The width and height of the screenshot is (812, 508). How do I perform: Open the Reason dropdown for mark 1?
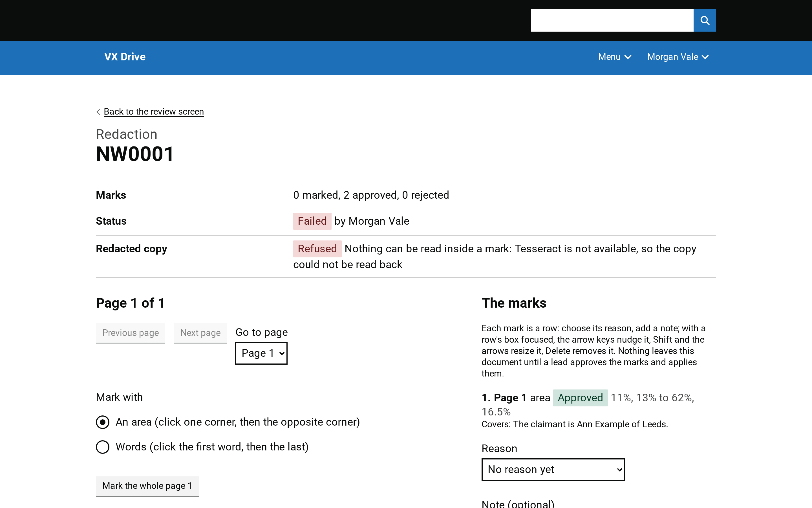553,469
